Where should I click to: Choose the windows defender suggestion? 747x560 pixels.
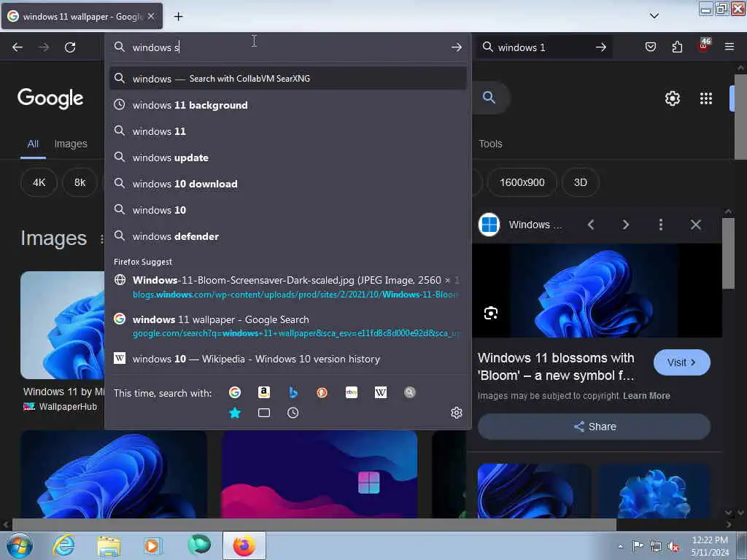click(287, 236)
